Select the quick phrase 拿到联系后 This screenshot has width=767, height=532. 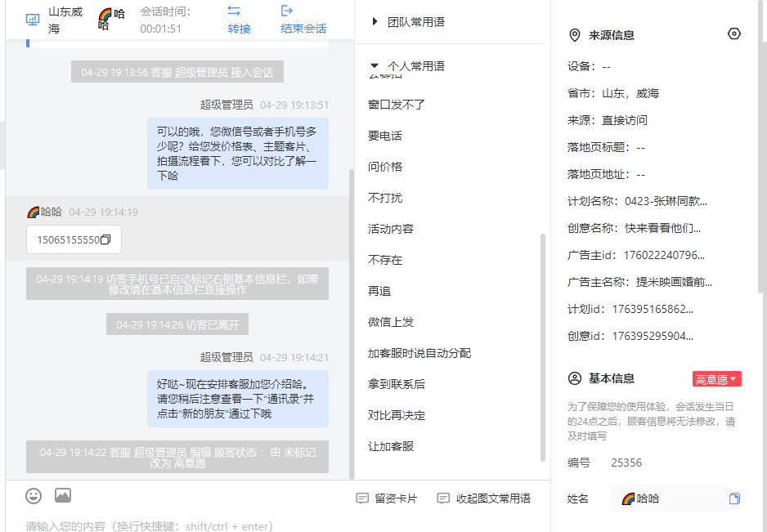[x=397, y=384]
